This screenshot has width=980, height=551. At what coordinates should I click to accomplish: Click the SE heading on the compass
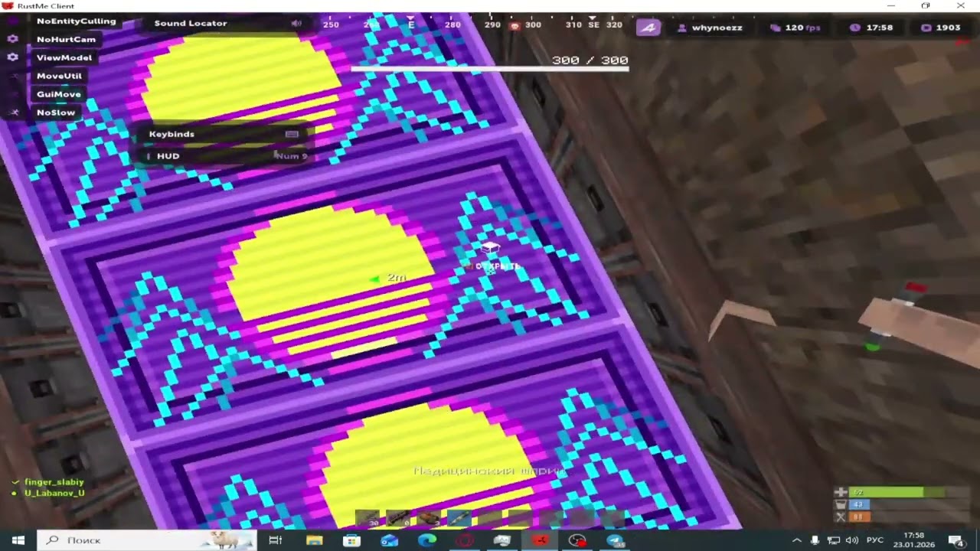(594, 24)
